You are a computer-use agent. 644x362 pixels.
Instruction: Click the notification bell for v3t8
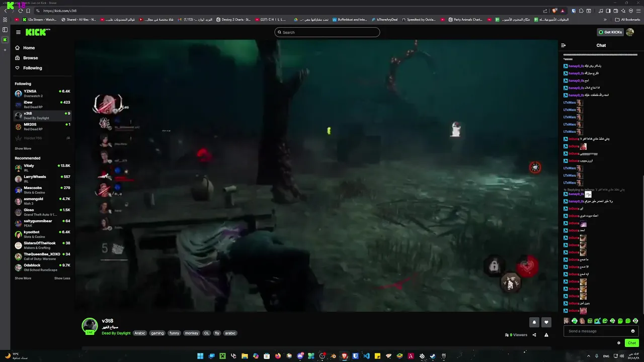(534, 322)
